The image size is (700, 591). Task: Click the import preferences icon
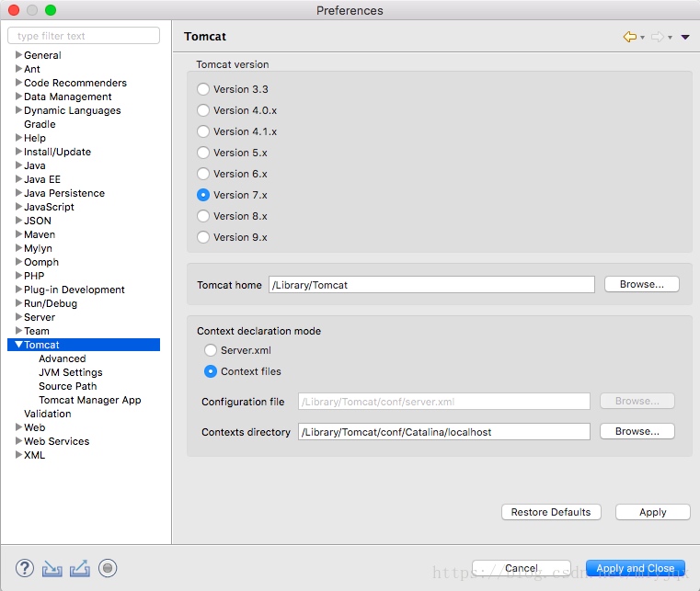point(52,569)
